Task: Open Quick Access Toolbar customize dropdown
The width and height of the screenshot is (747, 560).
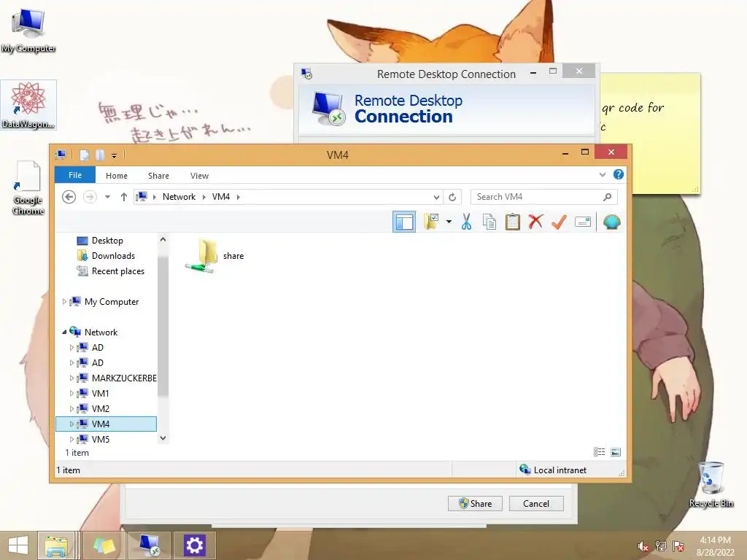Action: coord(114,155)
